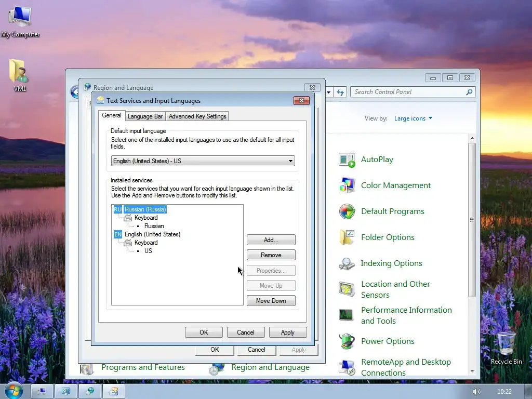Image resolution: width=532 pixels, height=399 pixels.
Task: Open RemoteApp and Desktop Connections icon
Action: click(347, 367)
